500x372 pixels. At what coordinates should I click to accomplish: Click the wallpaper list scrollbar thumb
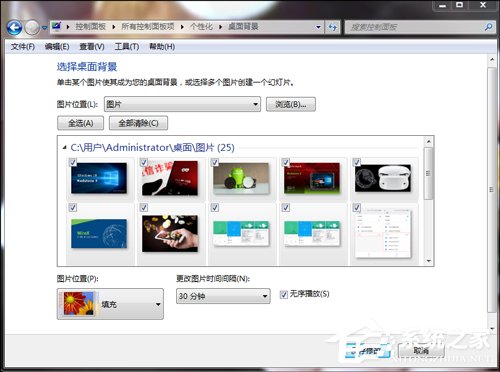[x=429, y=174]
